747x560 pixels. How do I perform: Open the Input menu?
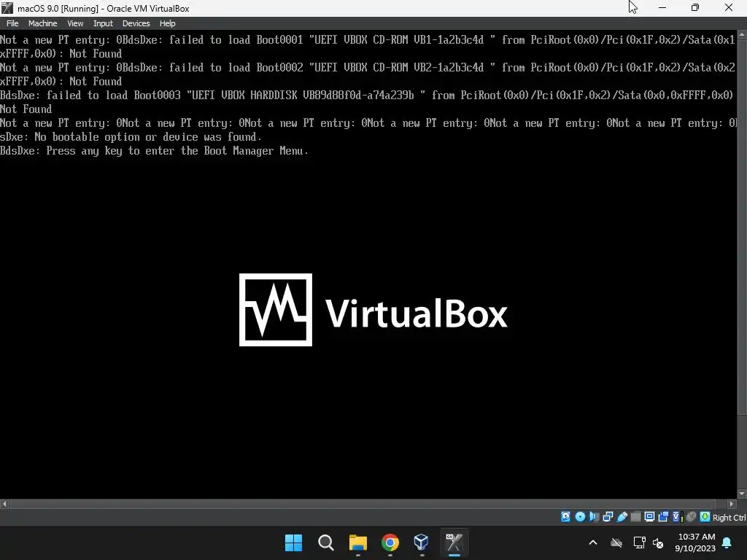(x=103, y=23)
